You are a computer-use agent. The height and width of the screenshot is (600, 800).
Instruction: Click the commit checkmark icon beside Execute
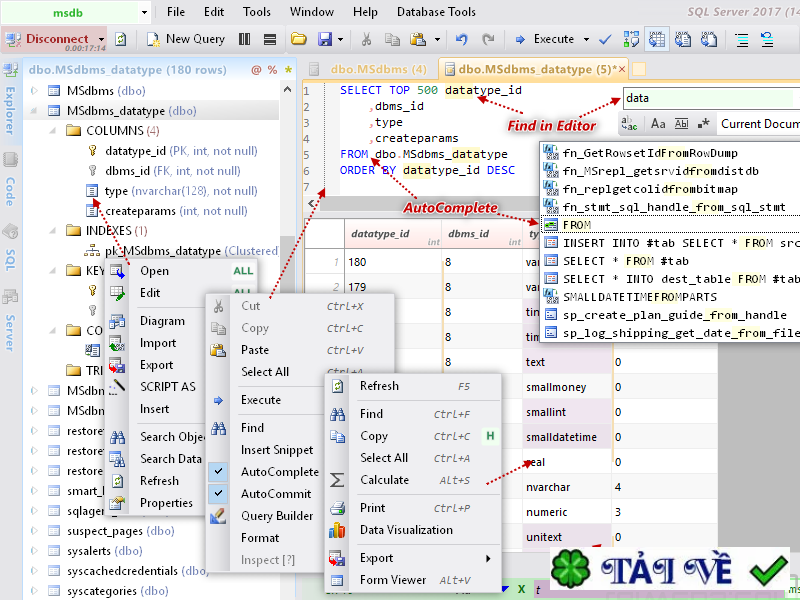(604, 39)
